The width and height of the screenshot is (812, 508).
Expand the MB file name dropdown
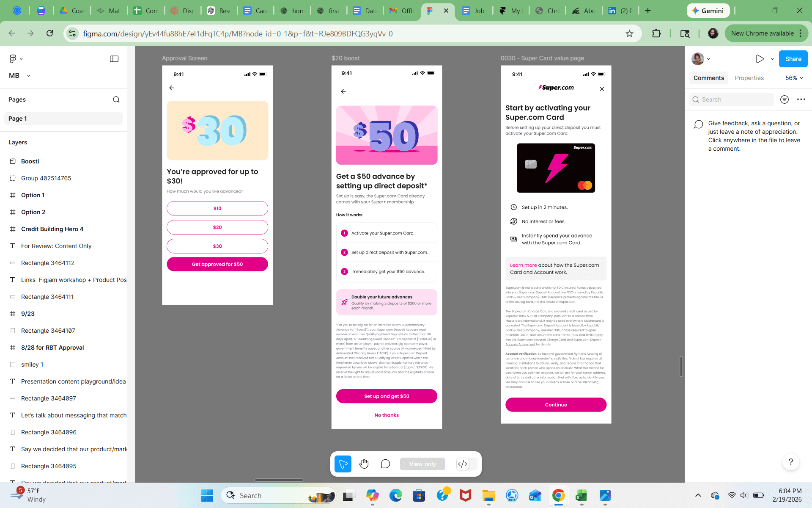pos(29,76)
